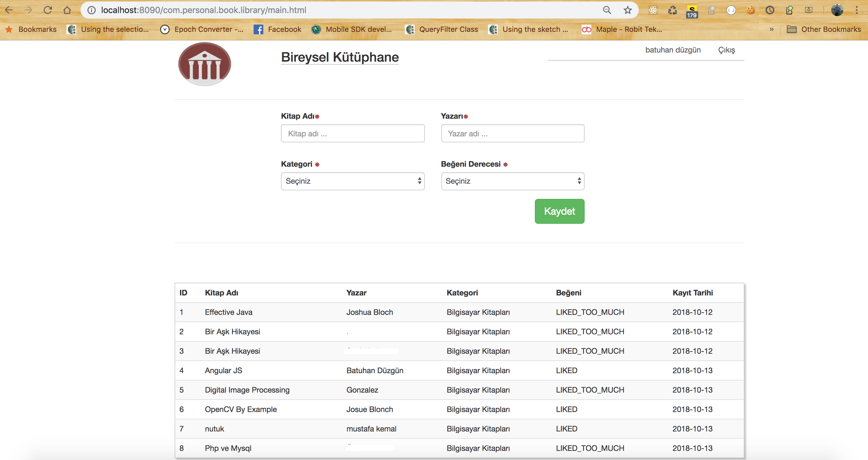
Task: Reload the page
Action: pyautogui.click(x=48, y=10)
